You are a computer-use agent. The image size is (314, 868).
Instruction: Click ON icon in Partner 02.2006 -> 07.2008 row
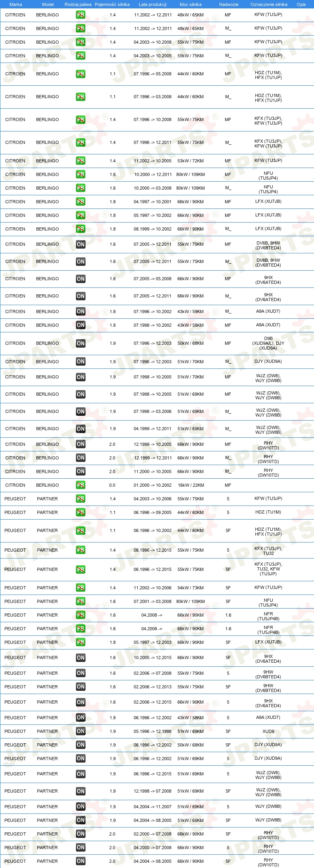click(81, 673)
